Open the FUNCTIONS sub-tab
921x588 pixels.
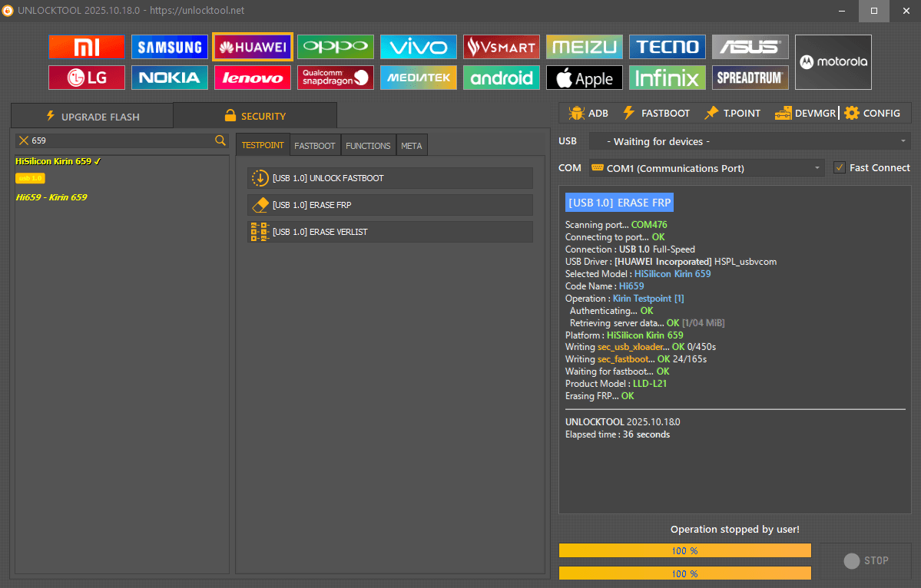tap(368, 146)
